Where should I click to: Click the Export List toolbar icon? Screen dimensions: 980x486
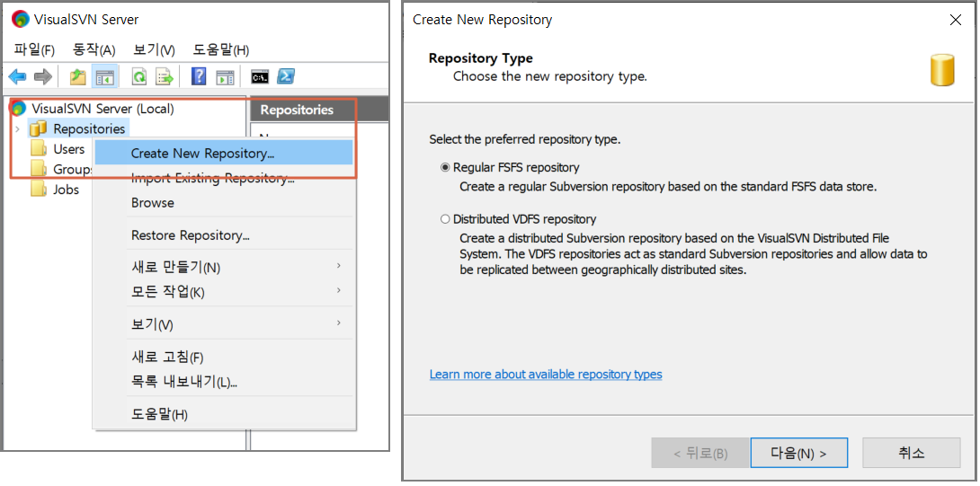165,77
